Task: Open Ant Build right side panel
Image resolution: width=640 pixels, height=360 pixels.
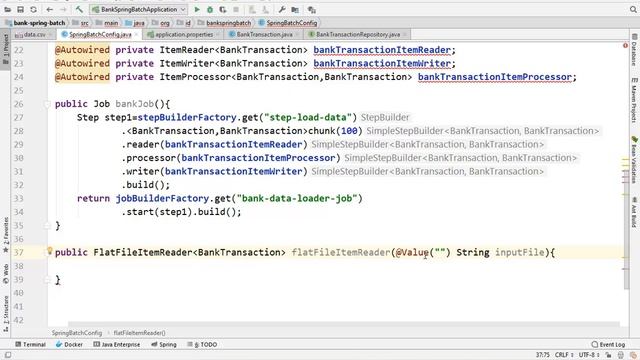Action: [634, 212]
